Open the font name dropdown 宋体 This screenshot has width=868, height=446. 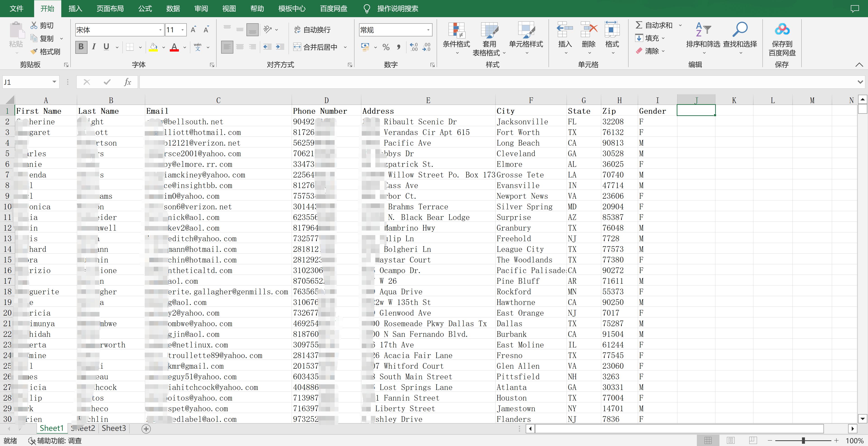(x=160, y=30)
